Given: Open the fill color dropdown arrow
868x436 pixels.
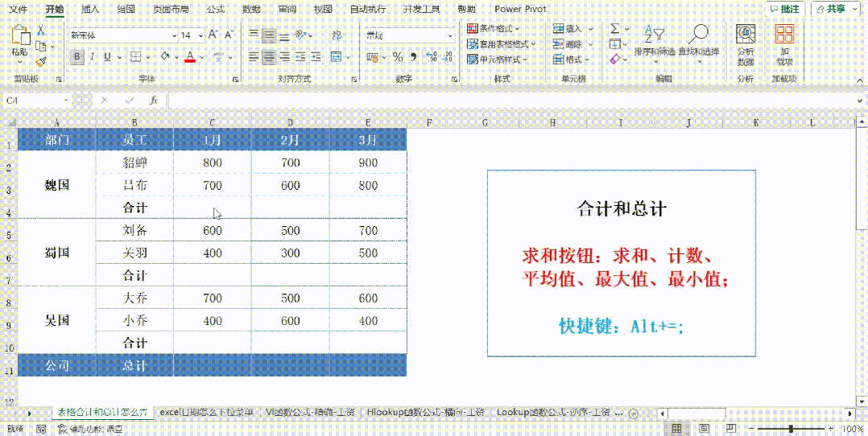Looking at the screenshot, I should click(x=176, y=56).
